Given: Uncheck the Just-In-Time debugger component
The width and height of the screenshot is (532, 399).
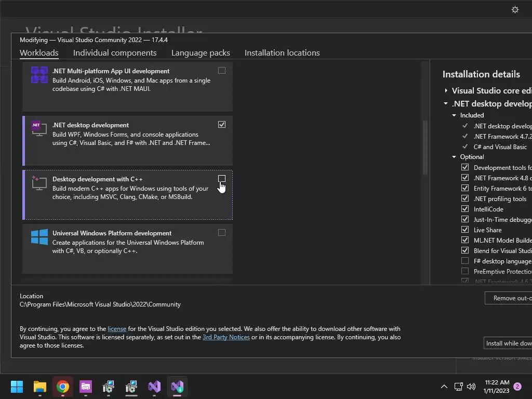Looking at the screenshot, I should (465, 219).
